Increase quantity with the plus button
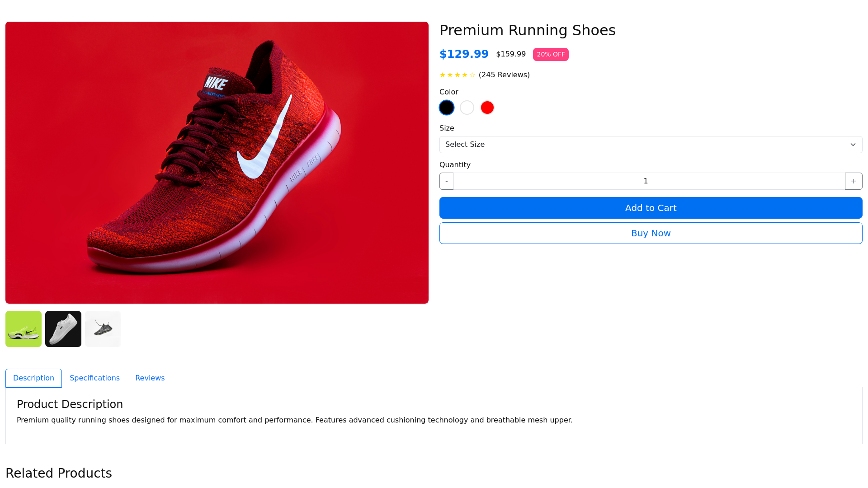Screen dimensions: 868x488 pyautogui.click(x=854, y=181)
